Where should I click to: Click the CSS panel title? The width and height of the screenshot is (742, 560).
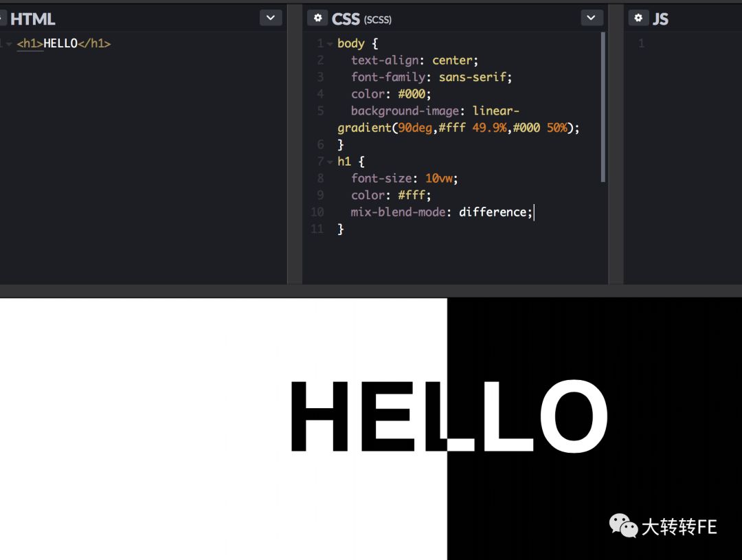pyautogui.click(x=346, y=19)
